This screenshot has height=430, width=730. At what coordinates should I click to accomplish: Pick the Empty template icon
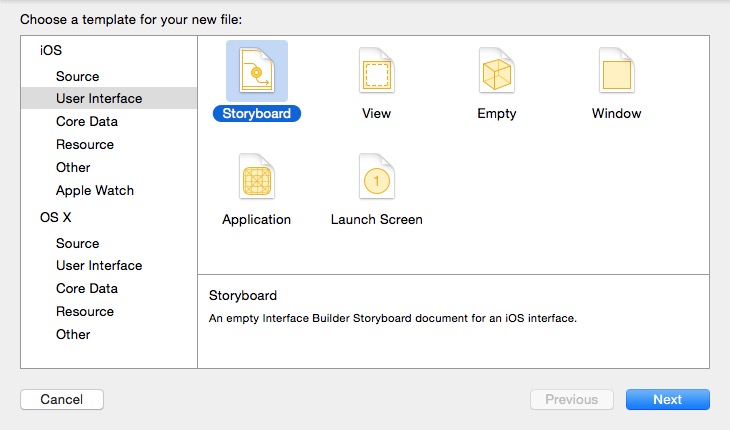pyautogui.click(x=497, y=71)
